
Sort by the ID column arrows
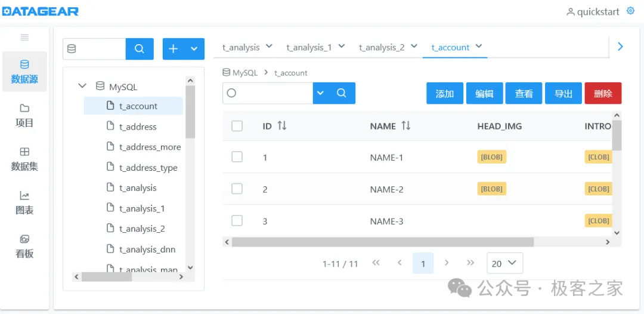coord(281,126)
